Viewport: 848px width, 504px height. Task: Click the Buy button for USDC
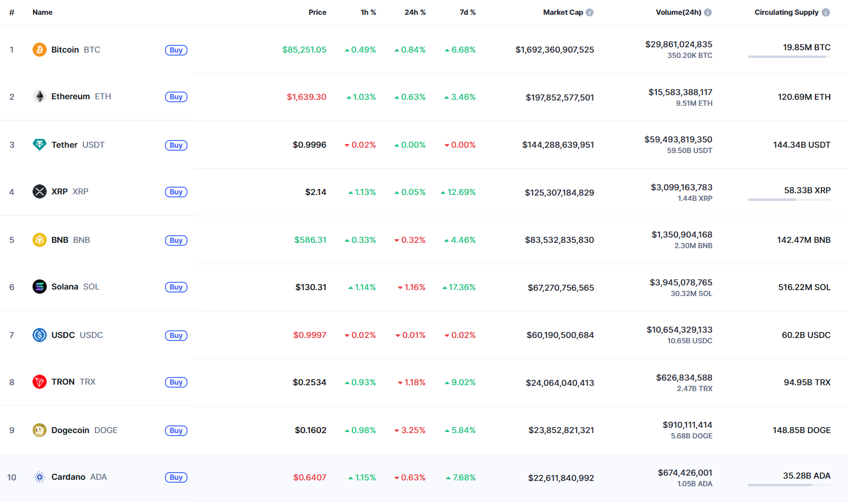pos(176,336)
